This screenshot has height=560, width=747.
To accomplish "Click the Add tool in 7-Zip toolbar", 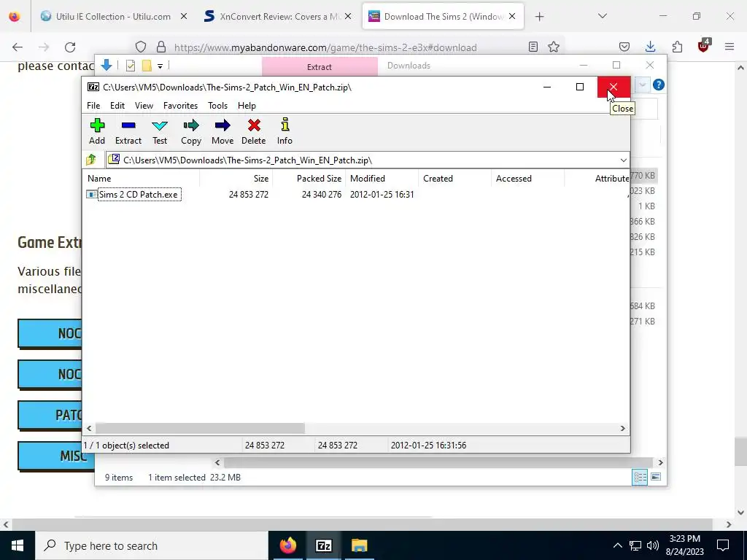I will pyautogui.click(x=97, y=131).
